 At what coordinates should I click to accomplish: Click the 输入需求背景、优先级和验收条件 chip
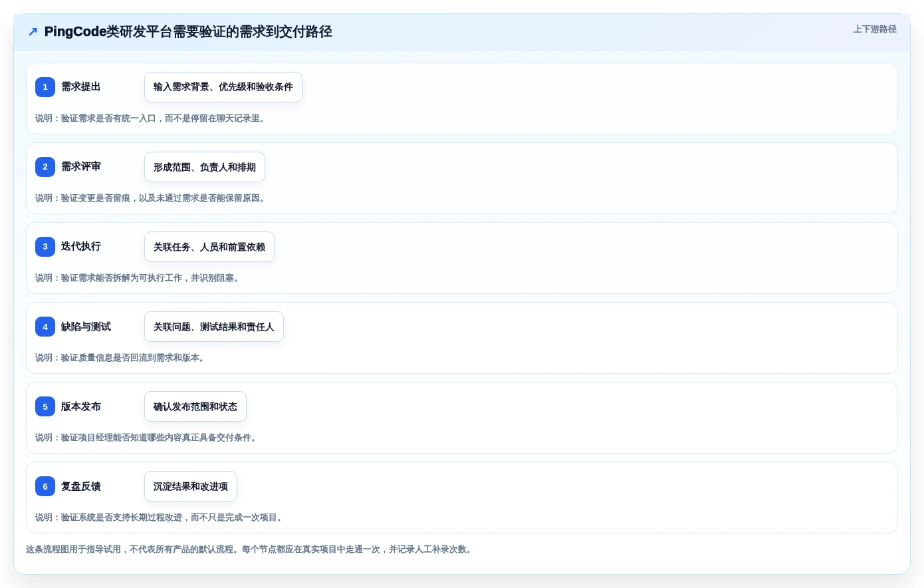pos(223,87)
